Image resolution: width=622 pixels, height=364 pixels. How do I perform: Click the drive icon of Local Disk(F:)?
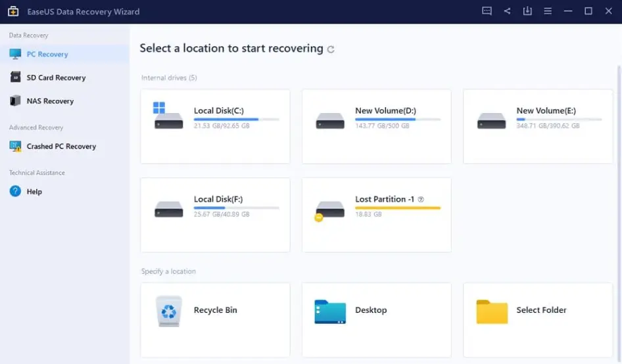point(168,209)
